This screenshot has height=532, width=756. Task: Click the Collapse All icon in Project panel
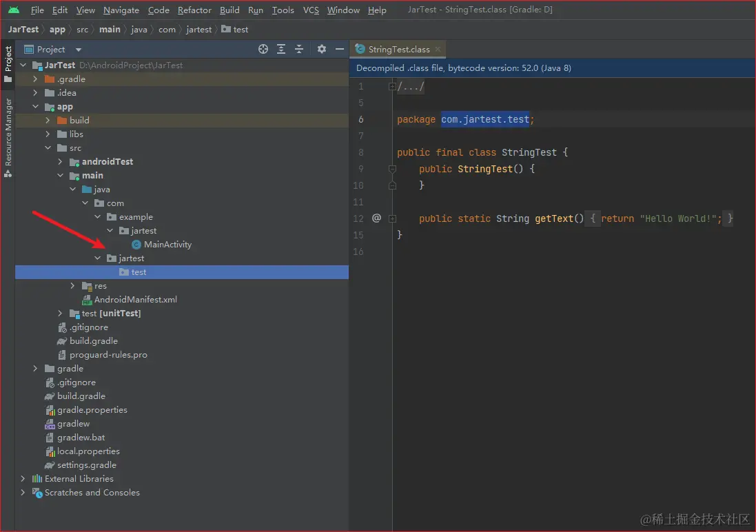click(x=299, y=49)
